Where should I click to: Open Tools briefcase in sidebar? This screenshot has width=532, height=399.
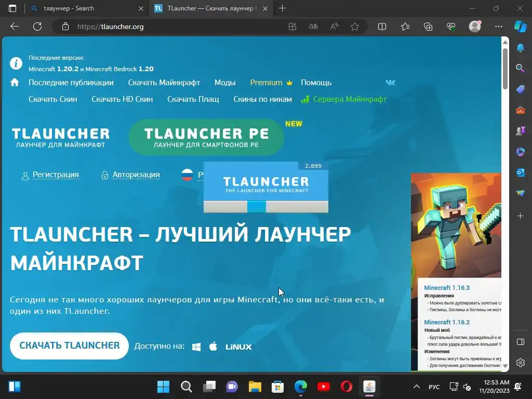[521, 110]
